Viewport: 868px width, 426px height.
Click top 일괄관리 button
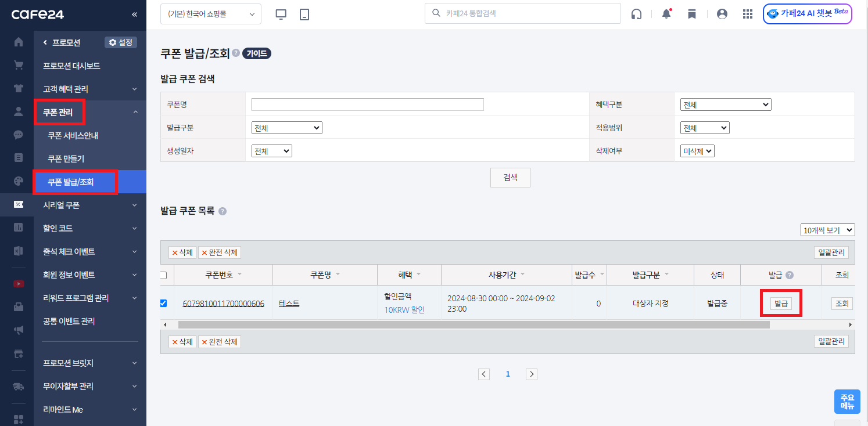tap(831, 252)
